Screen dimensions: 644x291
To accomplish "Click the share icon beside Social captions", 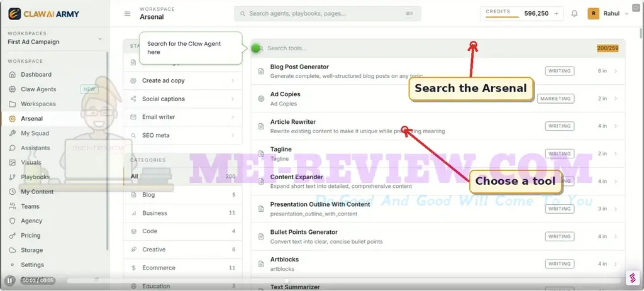I will tap(133, 99).
